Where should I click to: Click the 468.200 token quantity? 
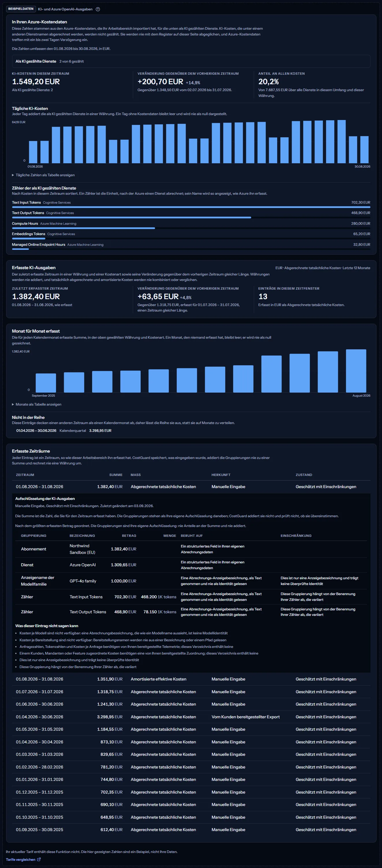tap(149, 597)
